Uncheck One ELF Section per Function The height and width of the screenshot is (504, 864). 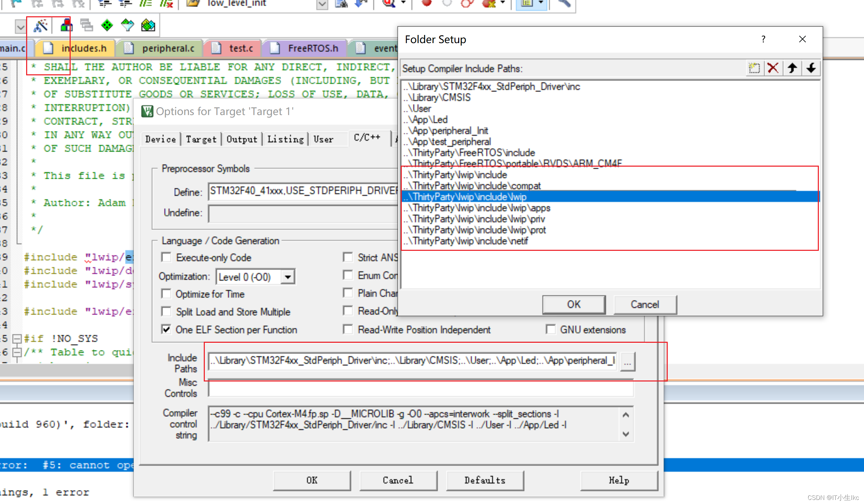click(166, 330)
